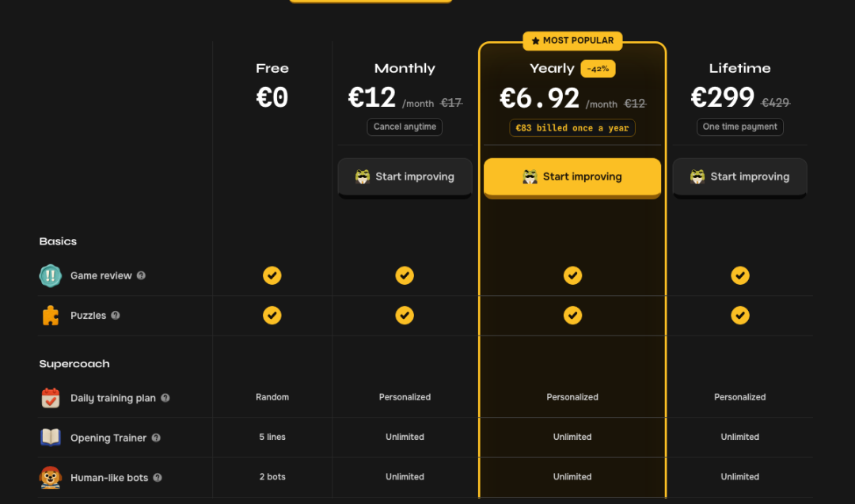Click the Human-like bots monkey icon

point(50,477)
